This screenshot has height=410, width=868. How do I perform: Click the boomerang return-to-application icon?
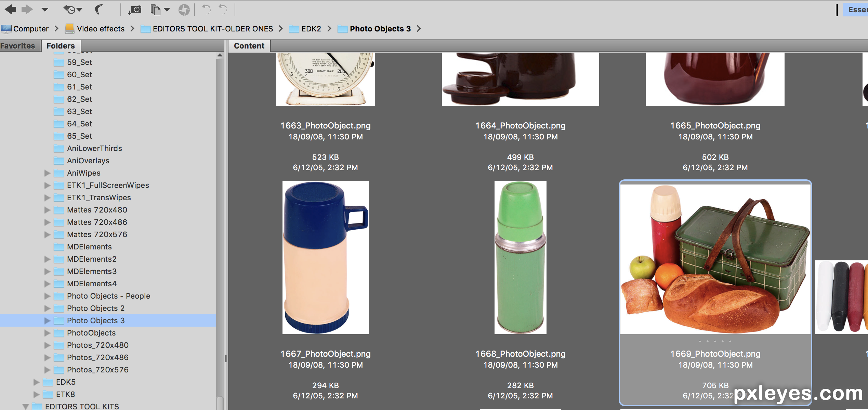[x=98, y=10]
